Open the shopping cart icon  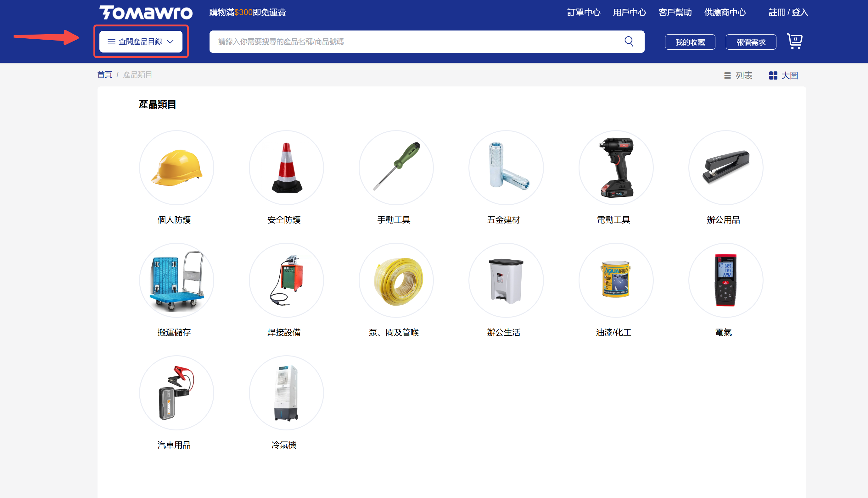click(x=794, y=41)
